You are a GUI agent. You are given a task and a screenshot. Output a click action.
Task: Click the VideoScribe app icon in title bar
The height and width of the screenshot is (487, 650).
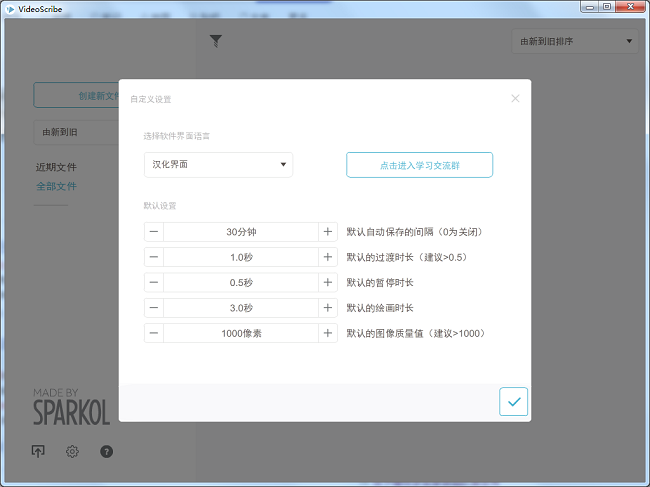pyautogui.click(x=10, y=9)
